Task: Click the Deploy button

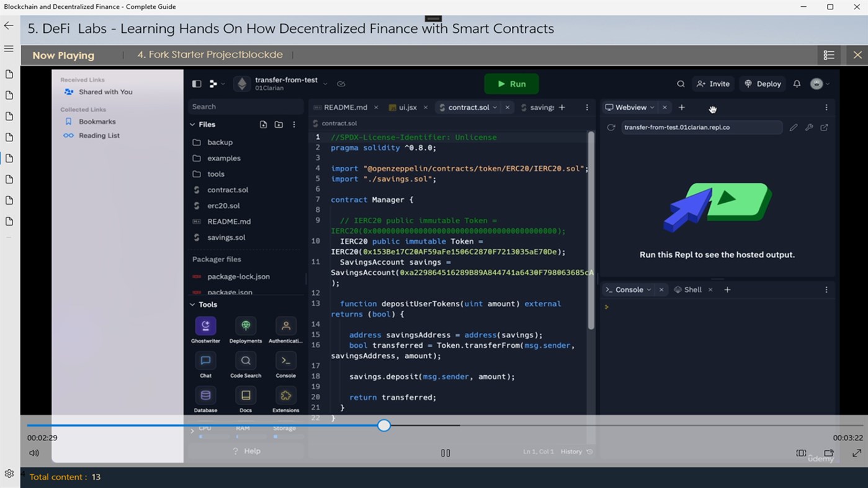Action: pyautogui.click(x=762, y=84)
